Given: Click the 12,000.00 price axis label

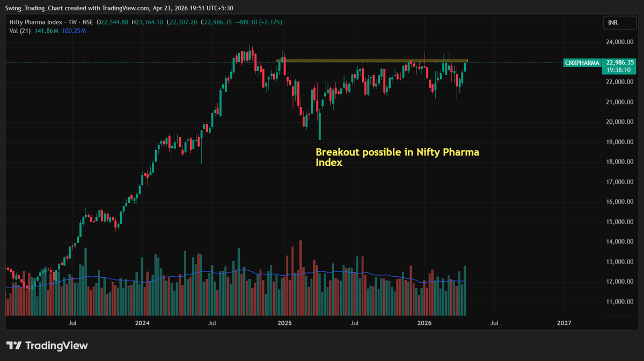Looking at the screenshot, I should (620, 282).
